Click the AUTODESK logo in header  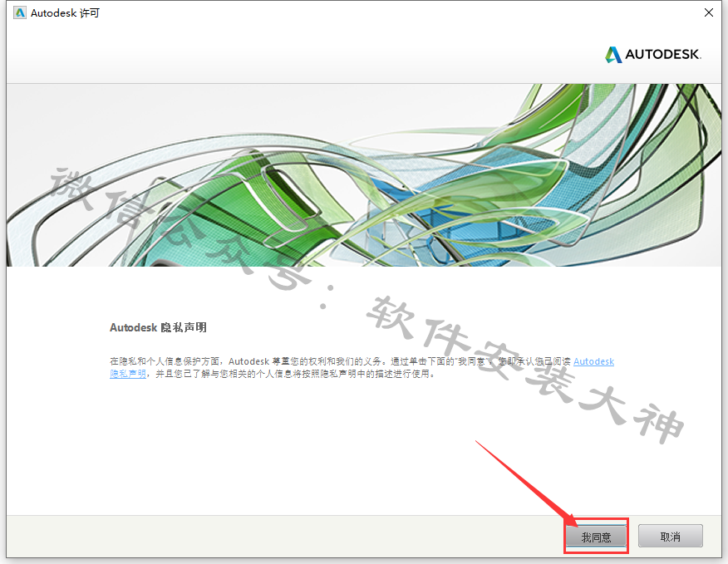[652, 54]
